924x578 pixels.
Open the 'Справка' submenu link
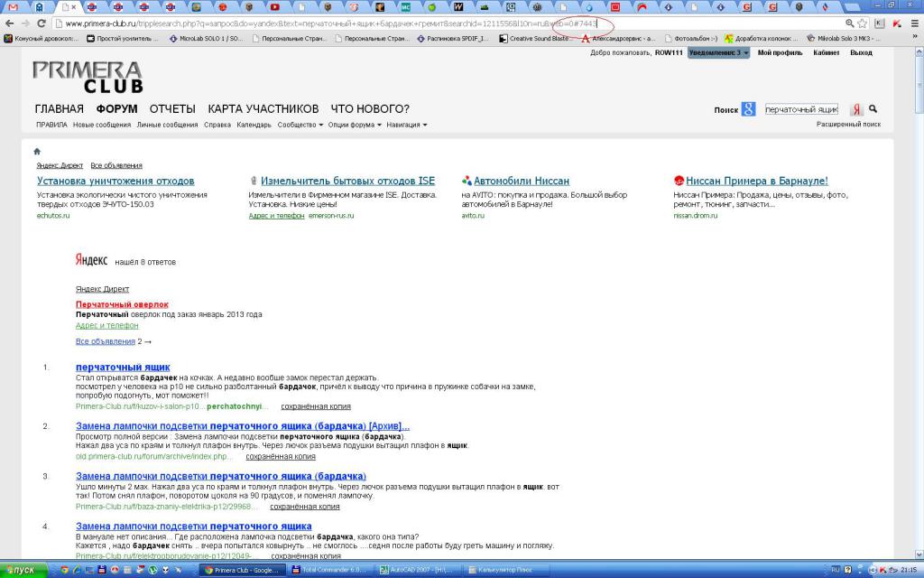[217, 125]
